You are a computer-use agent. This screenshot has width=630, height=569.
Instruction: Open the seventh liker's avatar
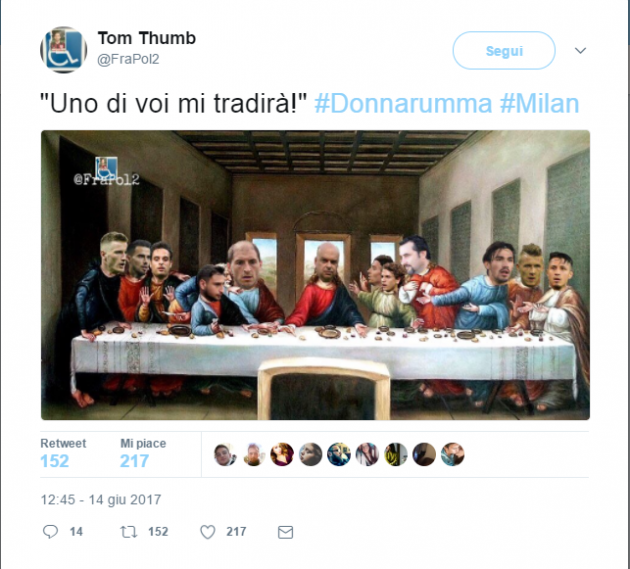(396, 454)
